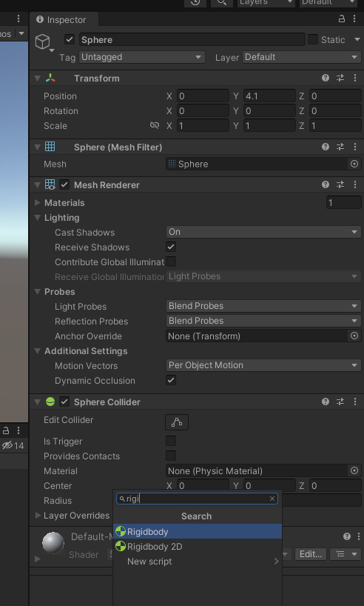Select Rigidbody 2D from search results
This screenshot has width=364, height=606.
click(x=198, y=547)
